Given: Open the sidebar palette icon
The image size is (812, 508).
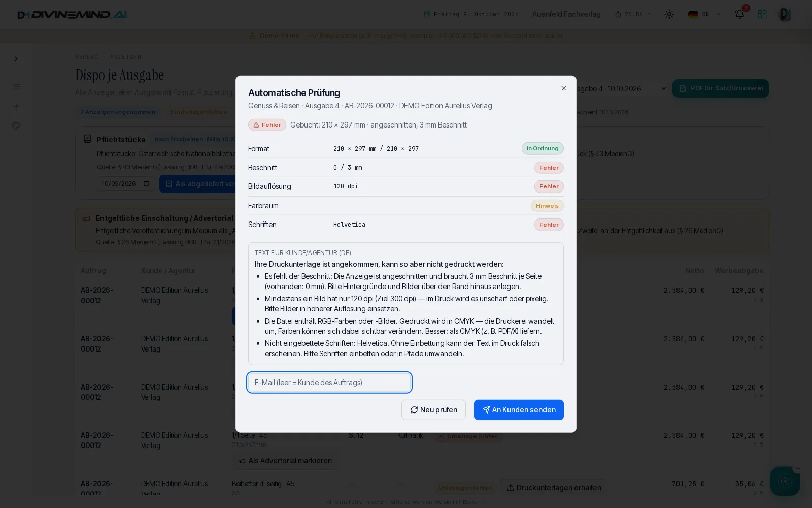Looking at the screenshot, I should click(16, 125).
